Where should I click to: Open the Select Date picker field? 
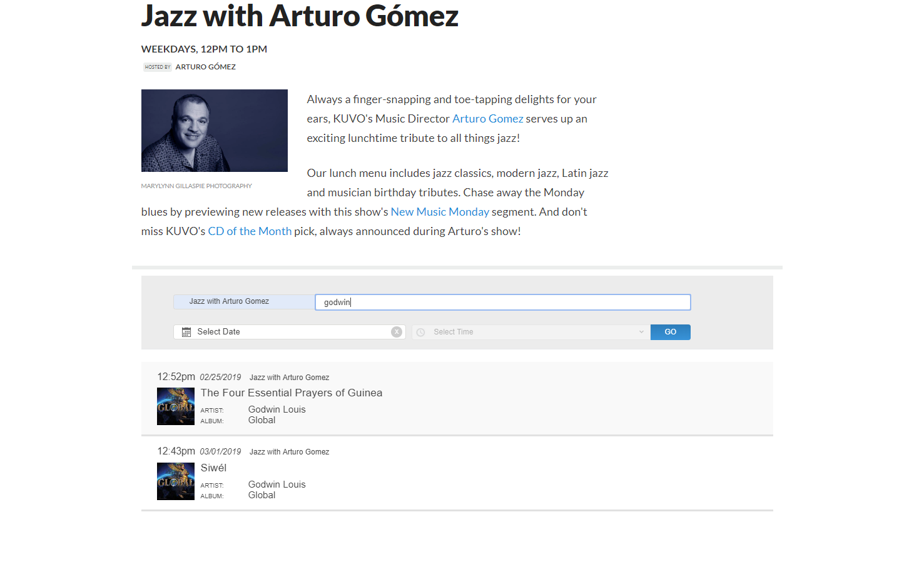click(290, 332)
